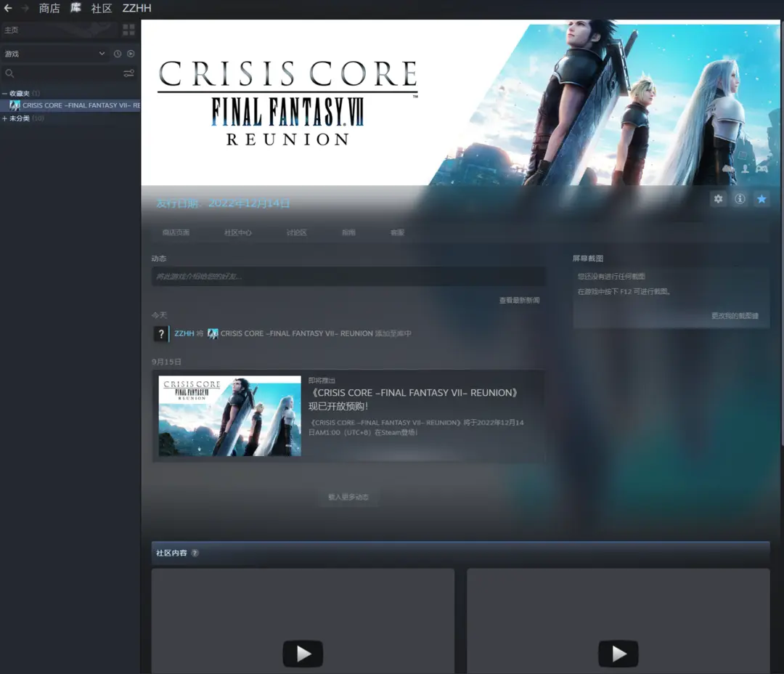Click the 即将推出 label on the news card
The width and height of the screenshot is (784, 674).
322,381
